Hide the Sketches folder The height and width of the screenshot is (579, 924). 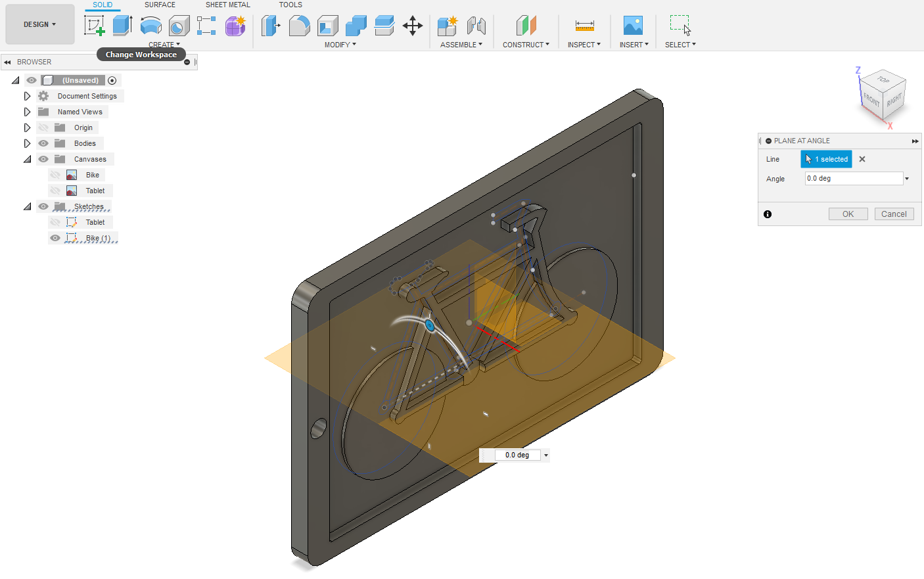[43, 206]
